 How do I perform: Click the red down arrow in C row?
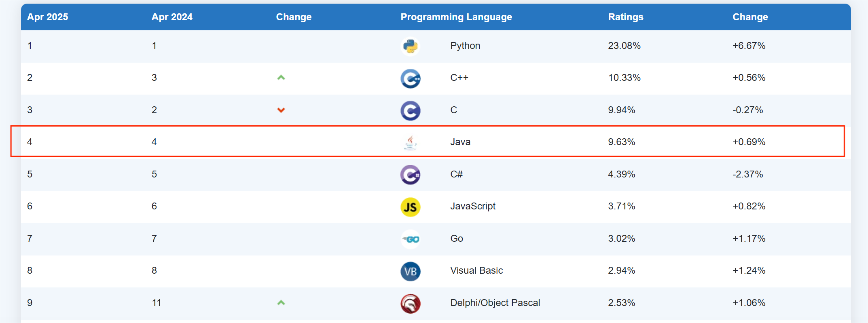coord(281,110)
